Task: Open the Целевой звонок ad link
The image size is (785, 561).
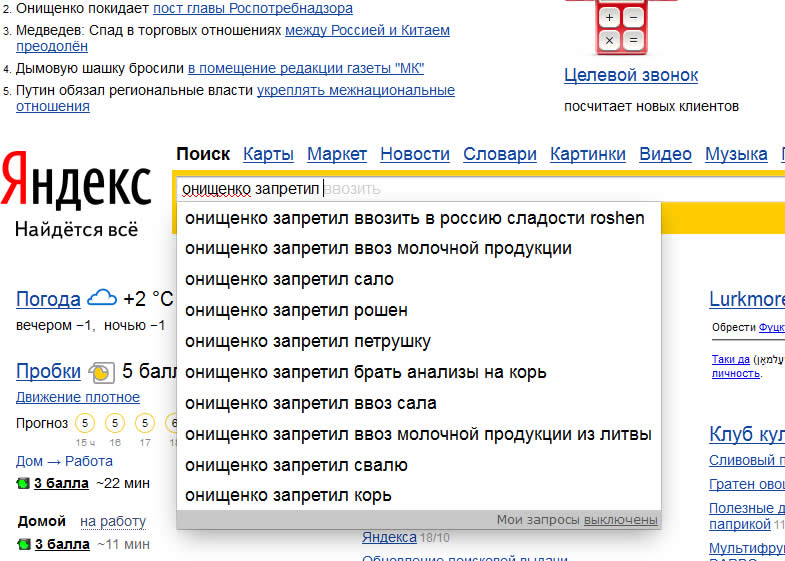Action: tap(630, 75)
